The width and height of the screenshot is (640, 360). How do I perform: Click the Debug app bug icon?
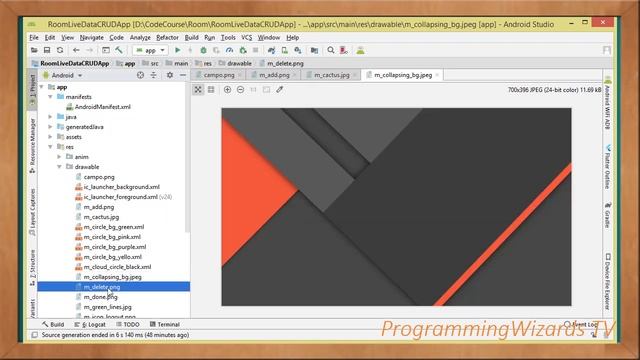tap(203, 50)
